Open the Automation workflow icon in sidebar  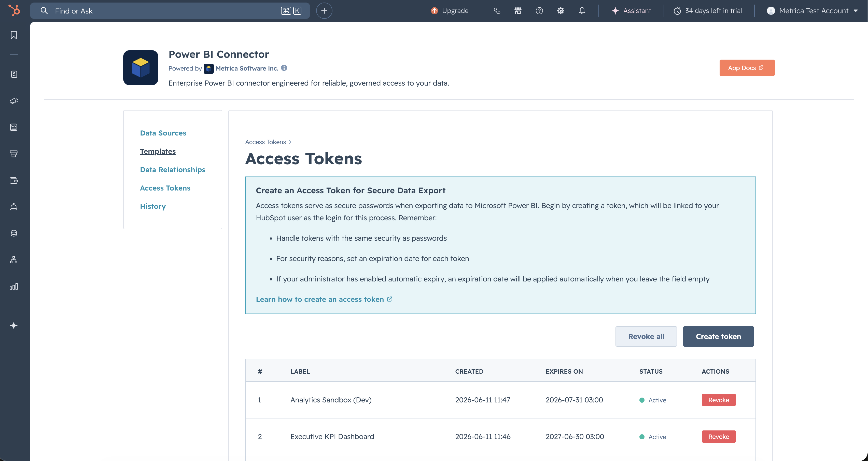pyautogui.click(x=14, y=260)
